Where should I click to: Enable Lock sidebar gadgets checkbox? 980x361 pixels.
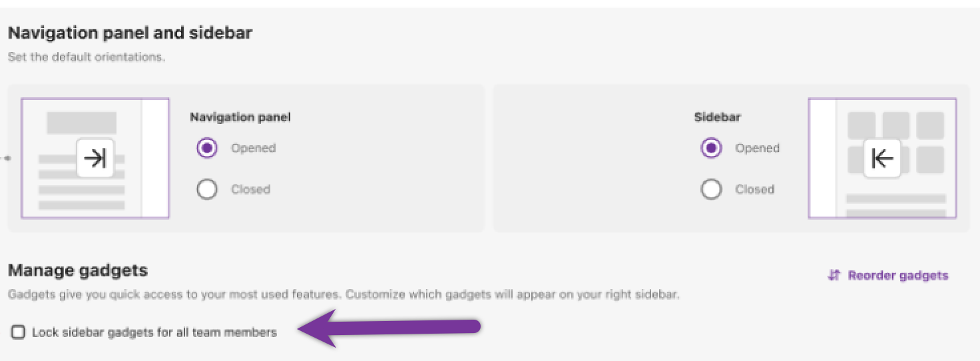coord(18,332)
